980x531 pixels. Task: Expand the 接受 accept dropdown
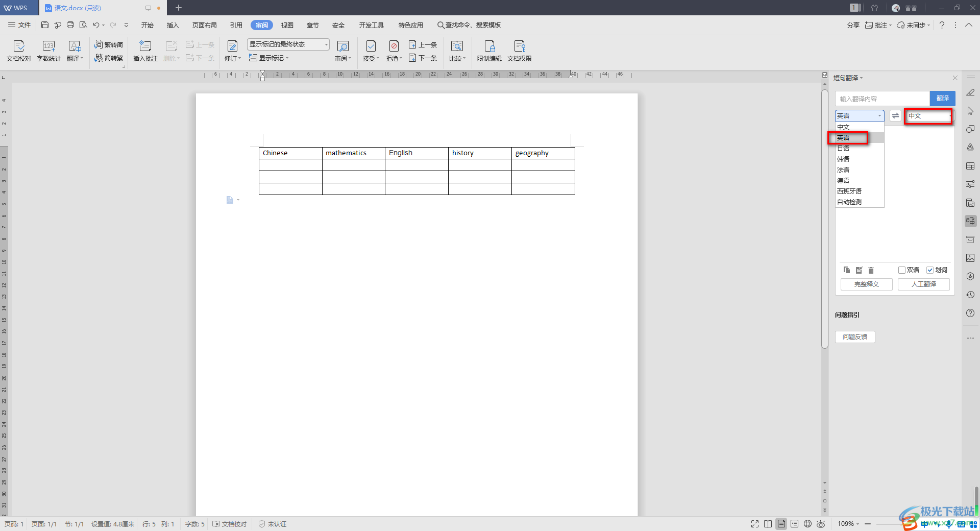pyautogui.click(x=371, y=58)
